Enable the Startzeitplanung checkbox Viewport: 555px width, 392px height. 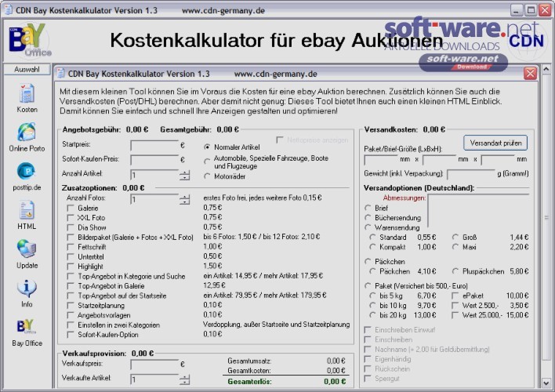point(71,306)
